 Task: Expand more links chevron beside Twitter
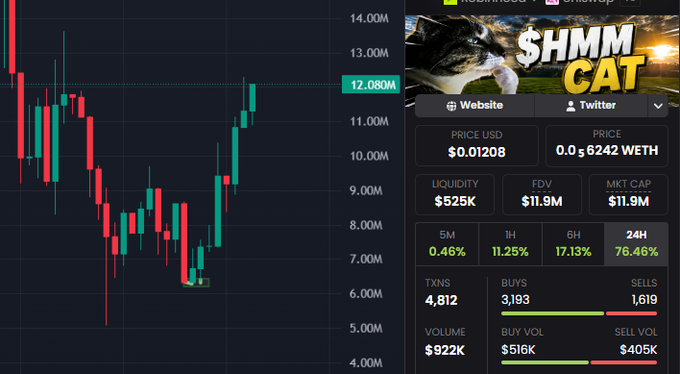click(x=658, y=106)
